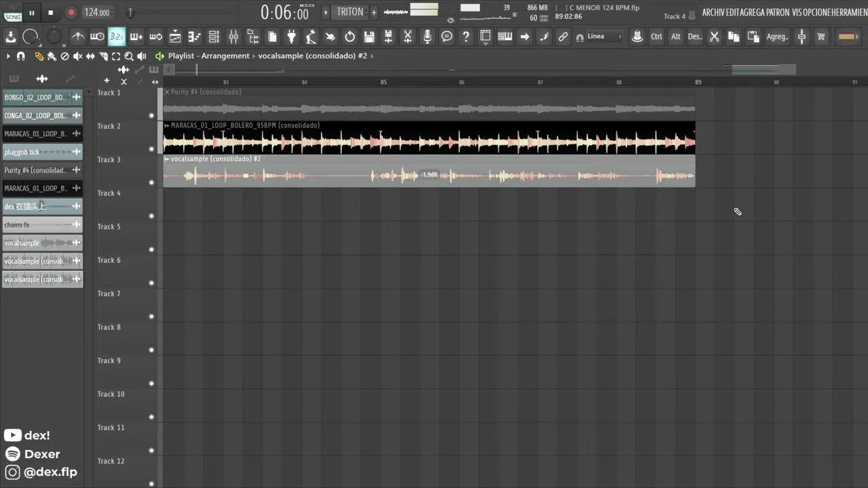Toggle the 3.2 countdown before recording button

[x=117, y=37]
